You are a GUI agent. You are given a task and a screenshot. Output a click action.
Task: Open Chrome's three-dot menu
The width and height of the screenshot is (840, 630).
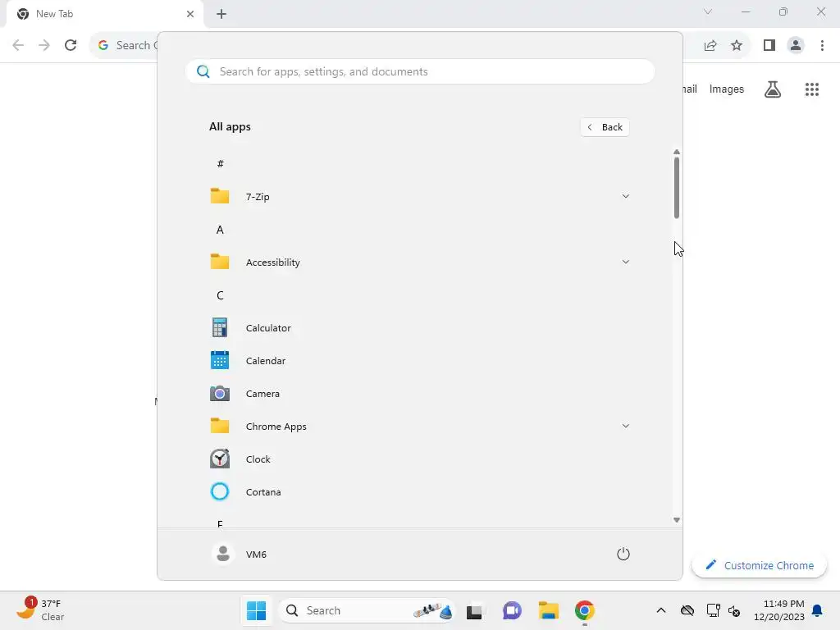click(822, 46)
